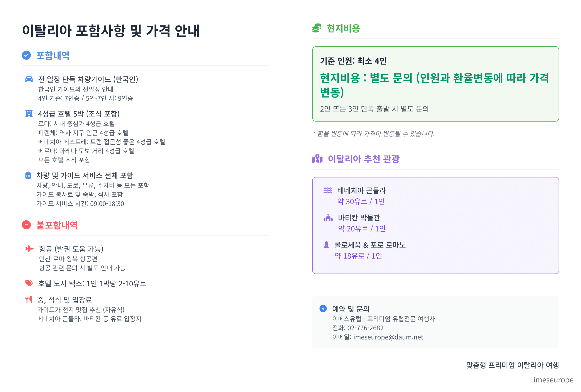Click the red minus icon beside 불포함내역

[x=26, y=225]
